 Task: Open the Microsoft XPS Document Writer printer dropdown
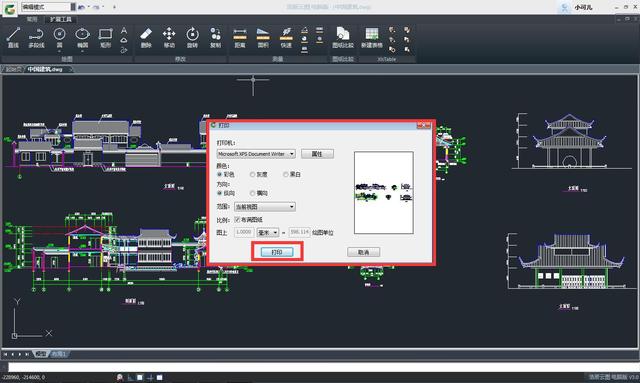click(x=256, y=154)
